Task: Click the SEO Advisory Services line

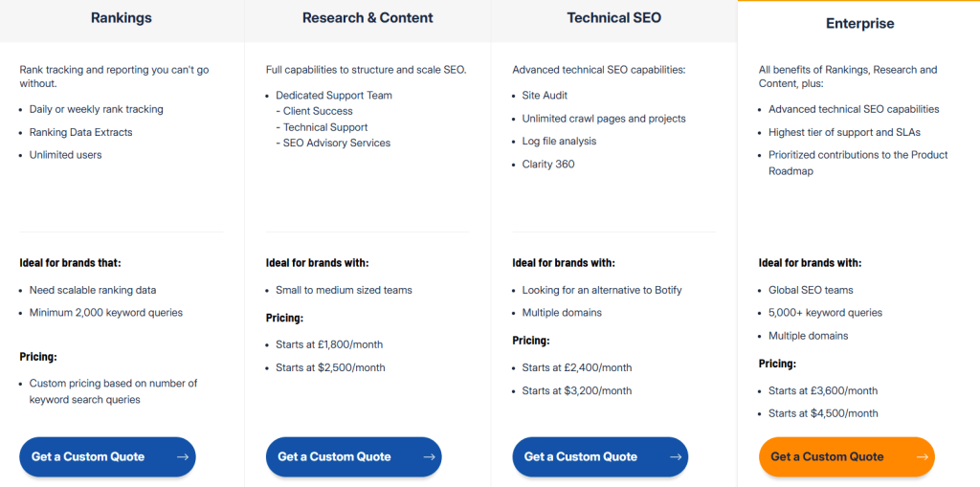Action: pyautogui.click(x=336, y=144)
